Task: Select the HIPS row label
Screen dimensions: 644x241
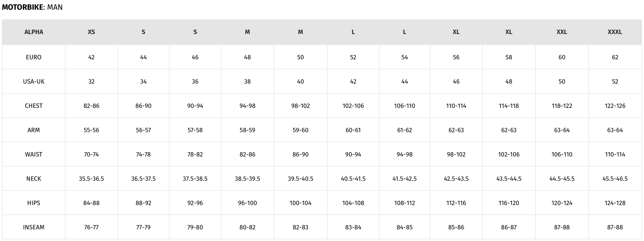Action: tap(34, 203)
